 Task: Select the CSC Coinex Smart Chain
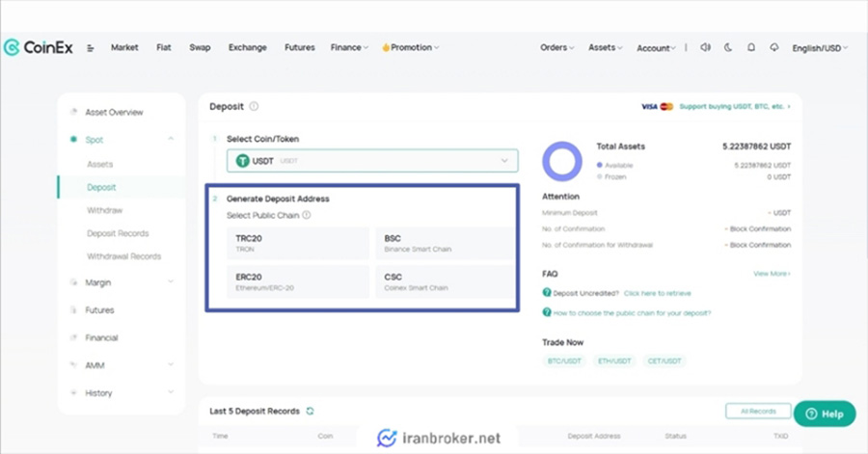point(445,282)
